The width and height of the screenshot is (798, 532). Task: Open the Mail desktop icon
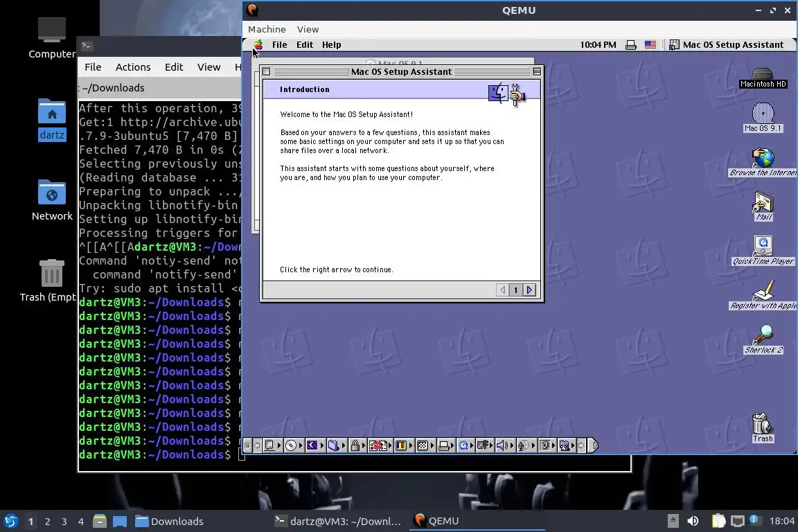pos(763,206)
